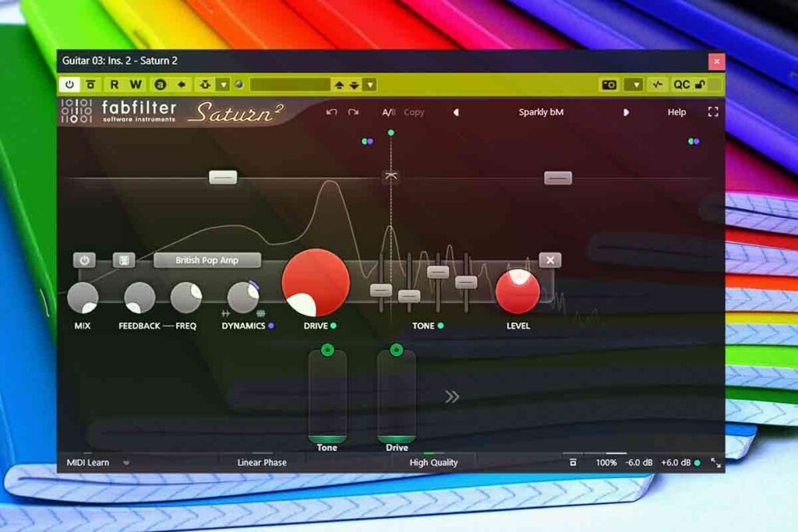The image size is (798, 532).
Task: Go to next preset with right triangle
Action: [x=626, y=112]
